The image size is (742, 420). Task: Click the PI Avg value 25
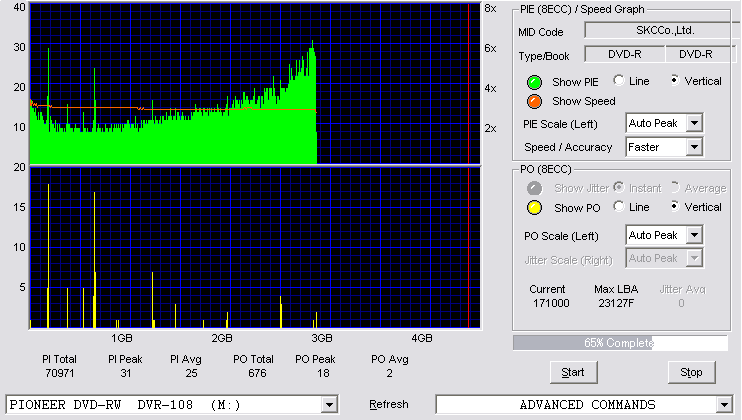(191, 373)
